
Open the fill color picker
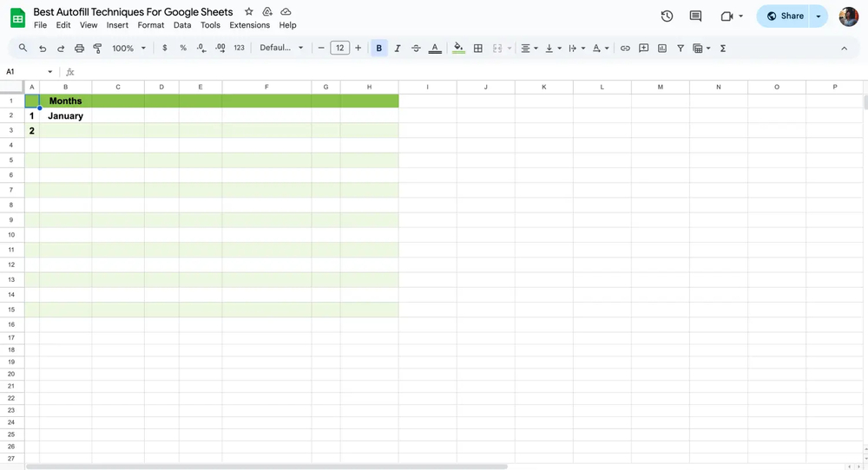458,49
